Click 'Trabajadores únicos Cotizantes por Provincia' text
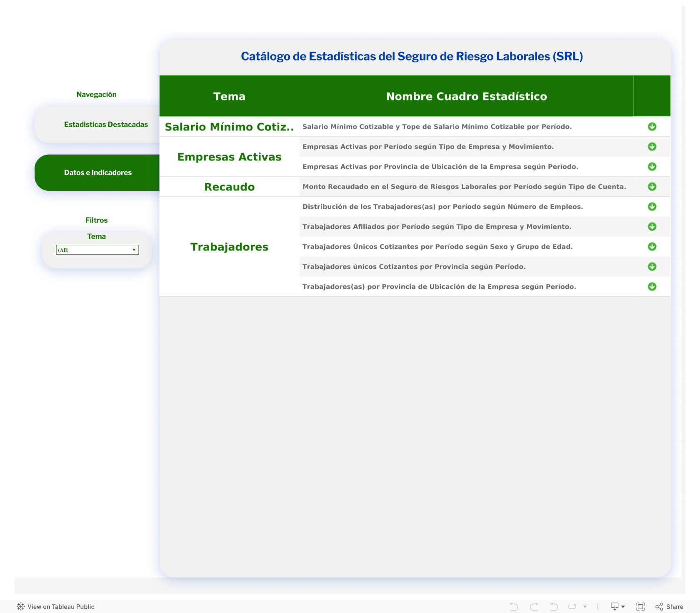Screen dimensions: 700x613 pyautogui.click(x=414, y=267)
